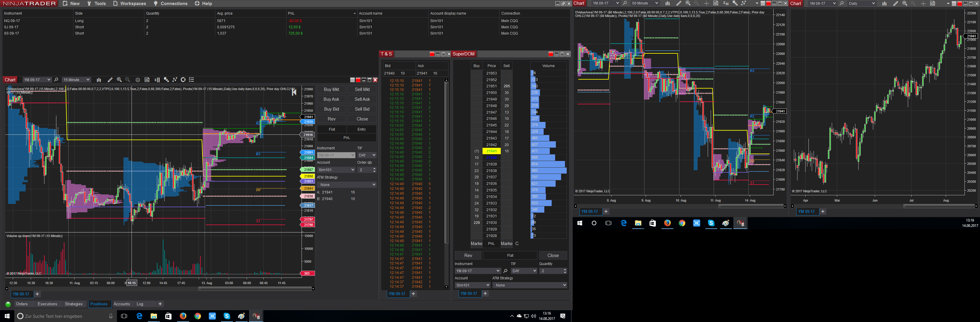The height and width of the screenshot is (322, 980).
Task: Open drawing tools pencil in Daily chart
Action: click(x=896, y=3)
